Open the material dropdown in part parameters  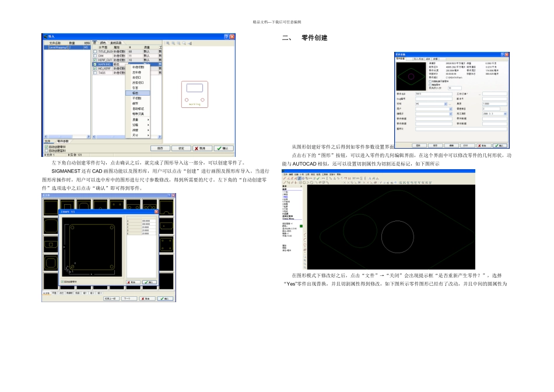(446, 104)
